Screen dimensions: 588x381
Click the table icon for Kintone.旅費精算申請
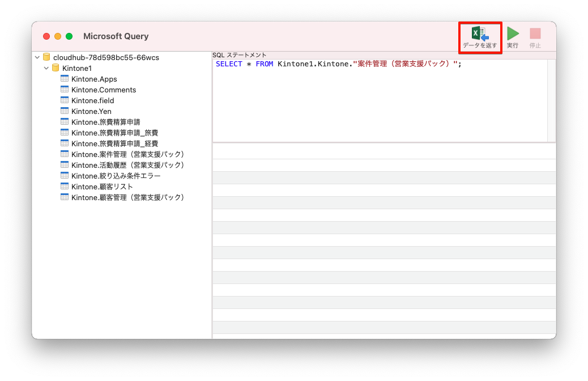coord(65,122)
